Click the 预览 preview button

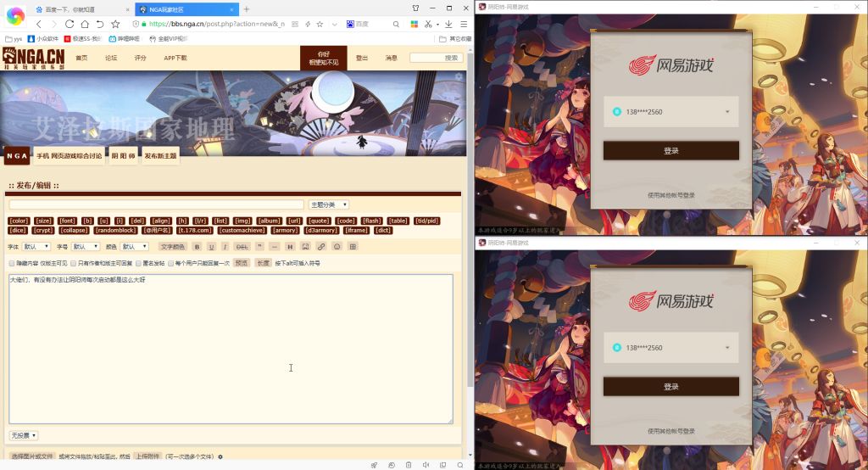[242, 263]
